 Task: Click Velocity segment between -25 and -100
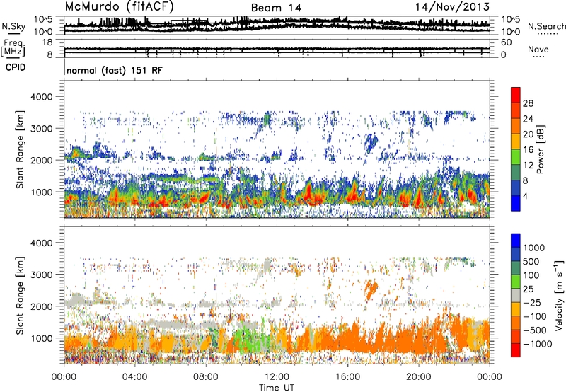[x=516, y=309]
